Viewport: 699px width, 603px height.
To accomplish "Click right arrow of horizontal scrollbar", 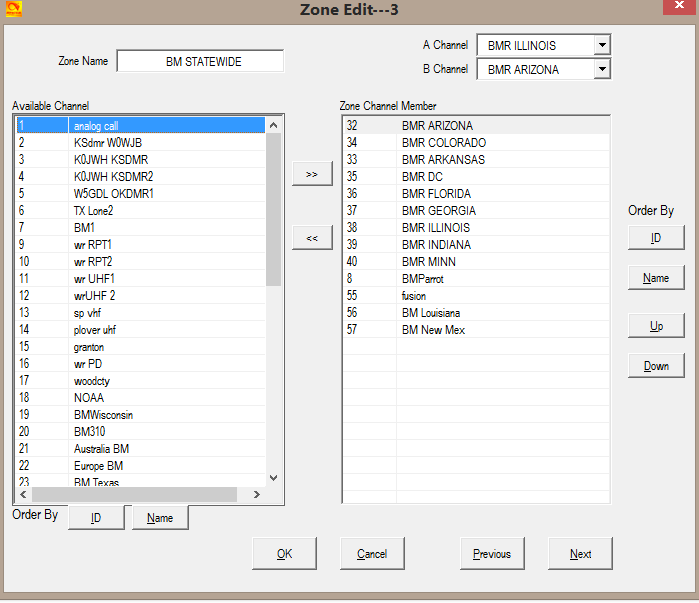I will [x=256, y=494].
